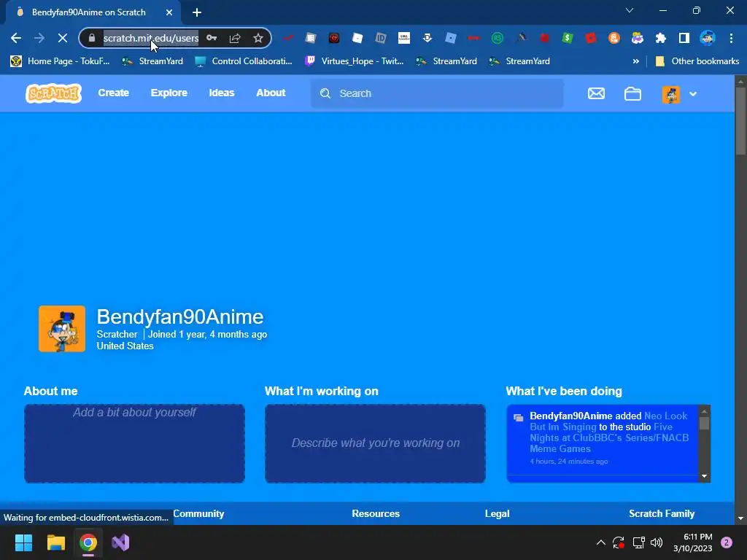Screen dimensions: 747x560
Task: Open the About menu item
Action: pos(271,93)
